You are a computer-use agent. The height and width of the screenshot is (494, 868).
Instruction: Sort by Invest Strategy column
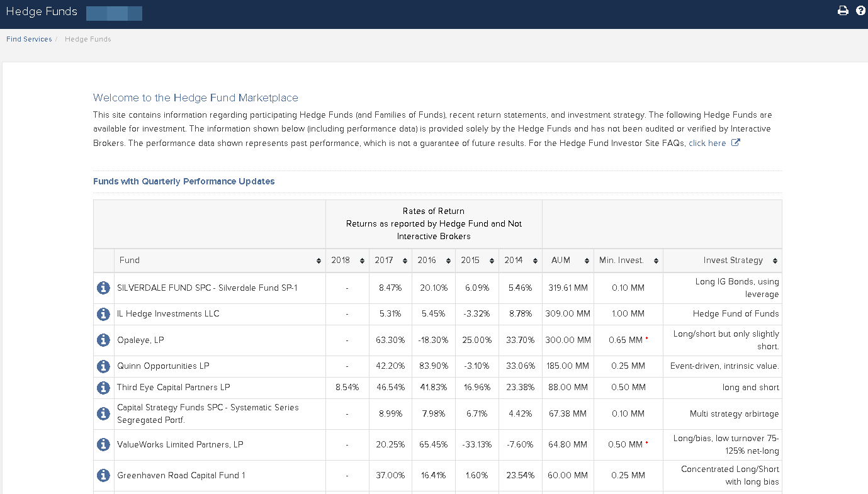[722, 261]
